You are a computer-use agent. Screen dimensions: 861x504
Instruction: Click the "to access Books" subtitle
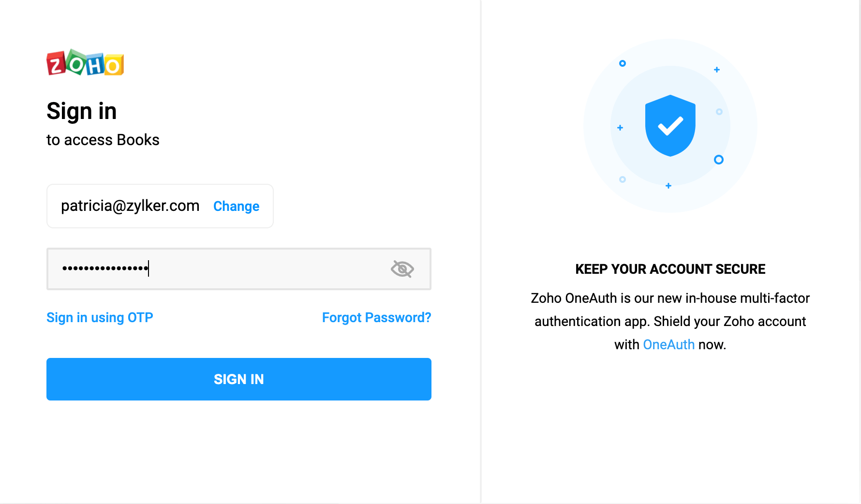tap(103, 140)
